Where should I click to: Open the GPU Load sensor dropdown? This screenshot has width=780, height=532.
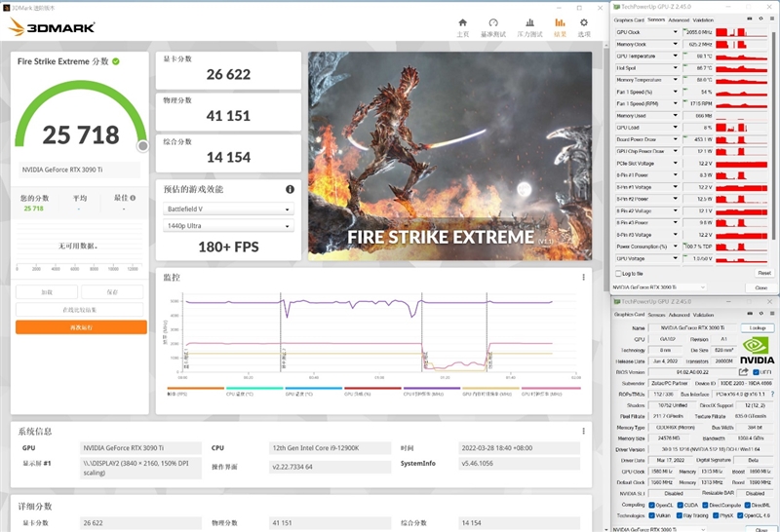pos(675,128)
